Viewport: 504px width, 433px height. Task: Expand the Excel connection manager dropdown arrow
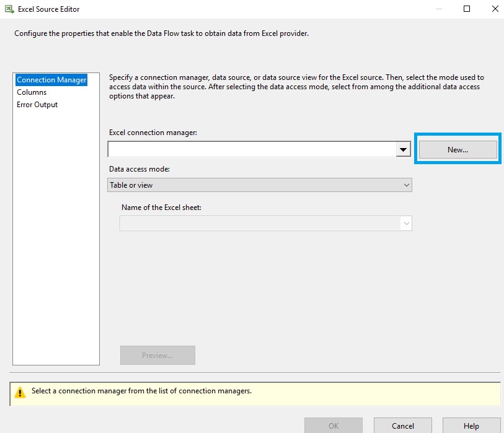coord(404,149)
